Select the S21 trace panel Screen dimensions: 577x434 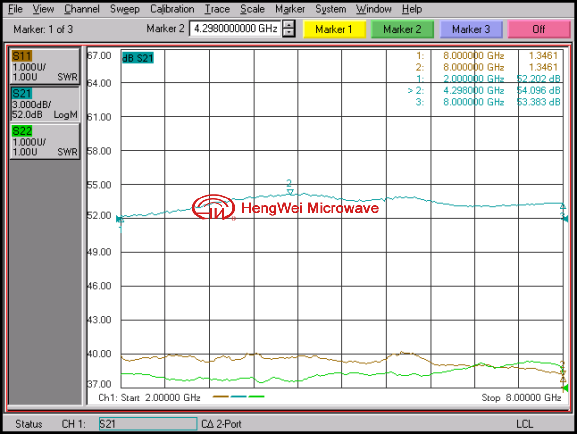(45, 104)
